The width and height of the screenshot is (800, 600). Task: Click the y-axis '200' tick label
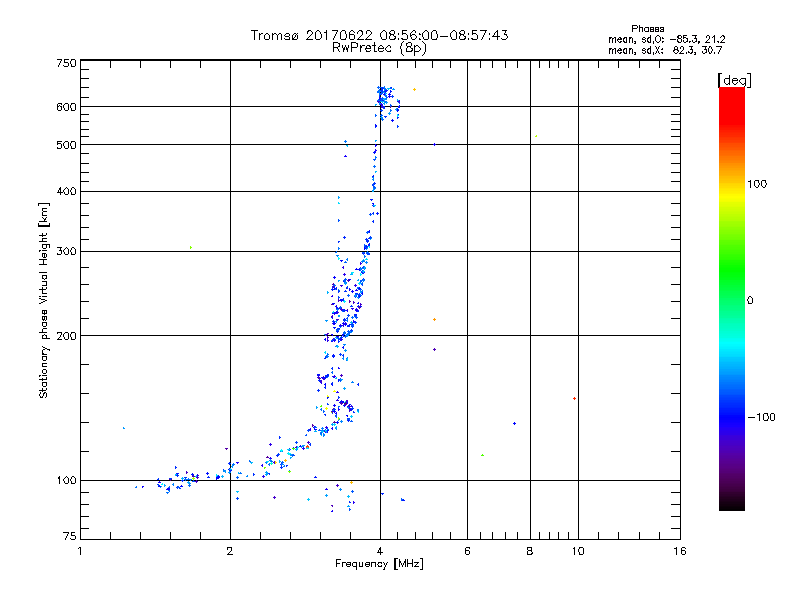click(66, 336)
